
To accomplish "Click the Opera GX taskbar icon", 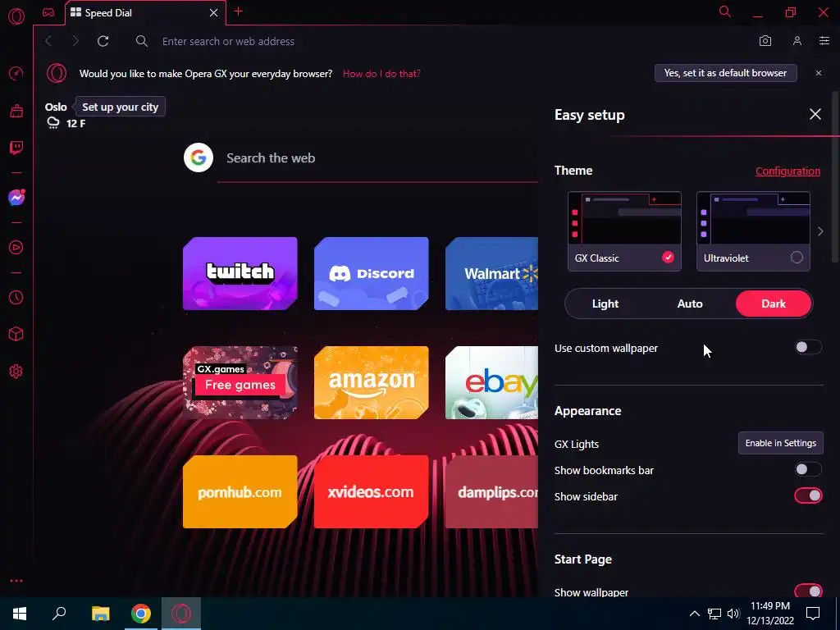I will 181,614.
